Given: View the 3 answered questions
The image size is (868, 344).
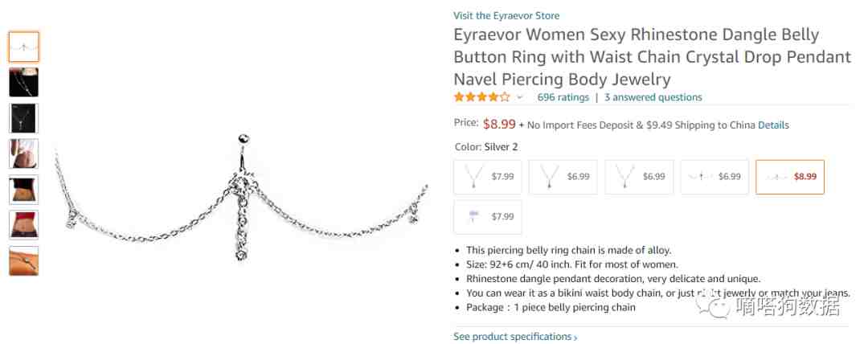Looking at the screenshot, I should [x=653, y=97].
